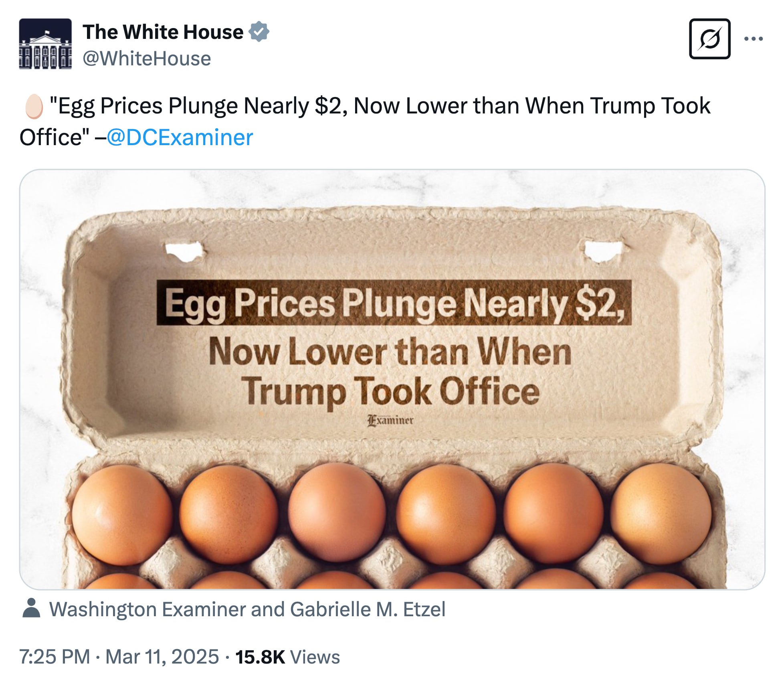Open the @WhiteHouse handle

click(x=147, y=59)
